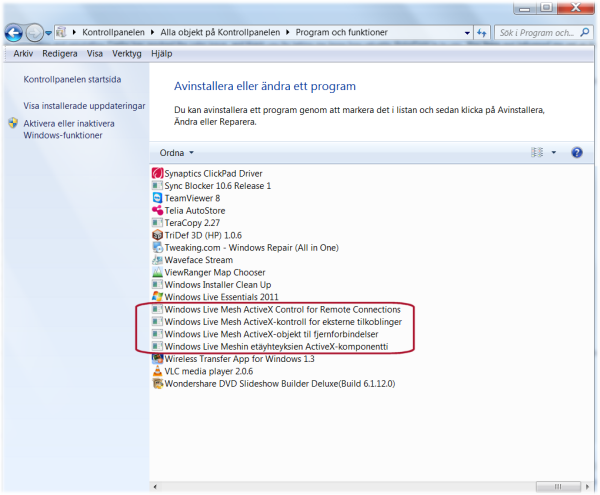Click the Synaptics ClickPad Driver icon
This screenshot has height=495, width=600.
157,173
